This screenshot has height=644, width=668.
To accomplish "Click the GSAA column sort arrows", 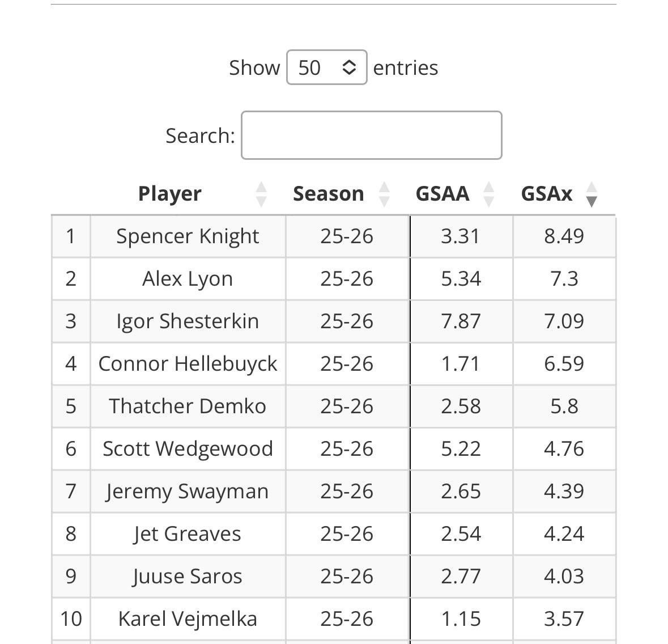I will pos(489,194).
